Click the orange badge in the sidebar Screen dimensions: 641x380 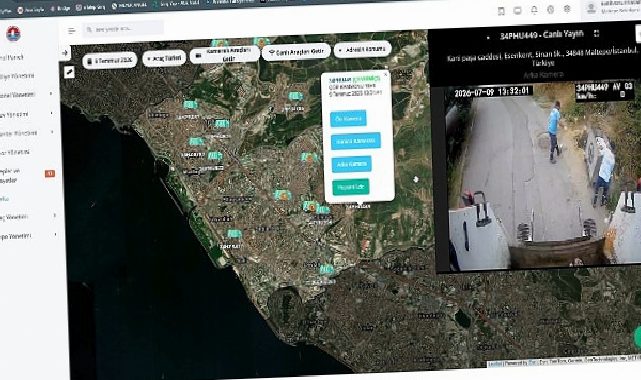pyautogui.click(x=49, y=174)
